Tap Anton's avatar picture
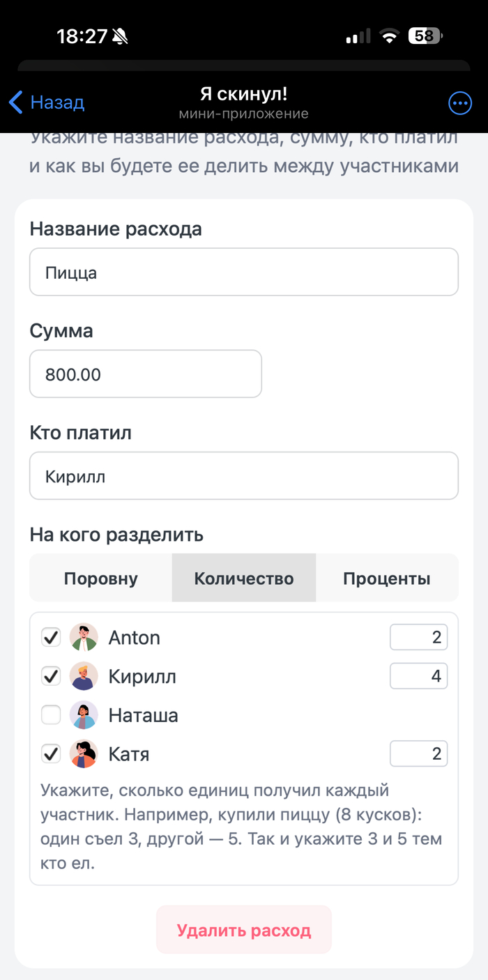488x980 pixels. pos(84,637)
